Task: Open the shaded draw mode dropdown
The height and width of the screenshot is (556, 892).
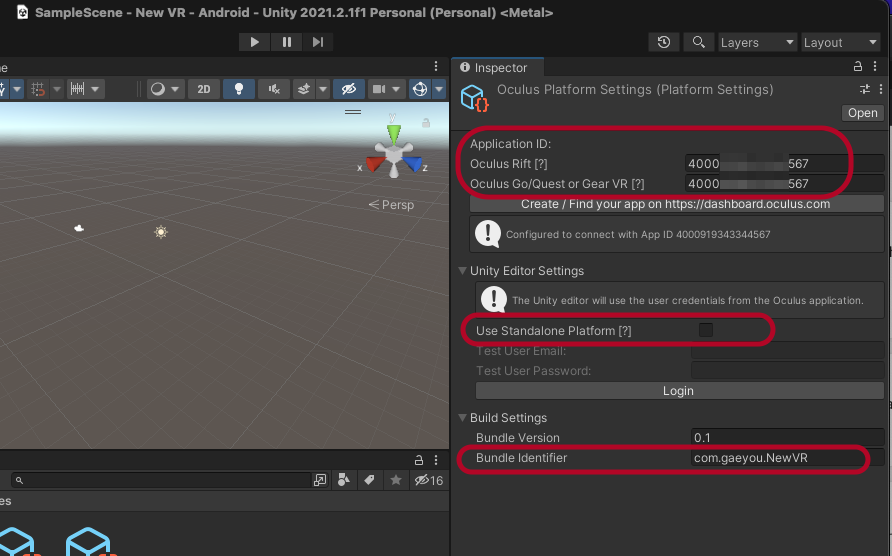Action: point(165,89)
